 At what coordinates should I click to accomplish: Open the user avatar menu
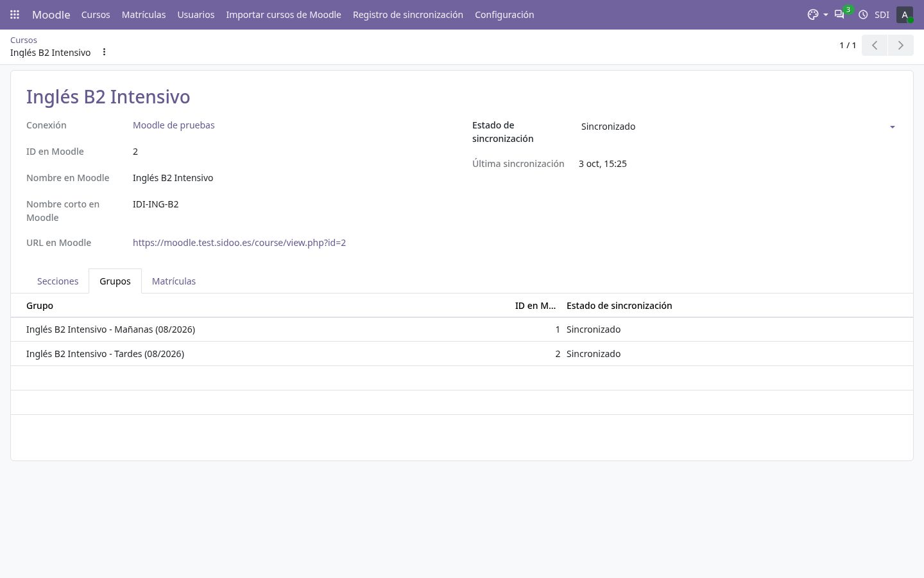[905, 14]
